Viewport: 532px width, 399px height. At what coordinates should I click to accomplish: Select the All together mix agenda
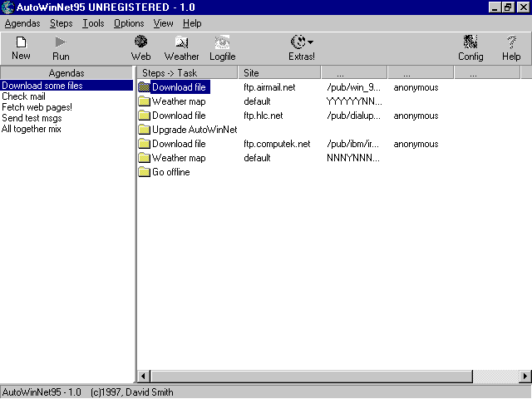(31, 129)
